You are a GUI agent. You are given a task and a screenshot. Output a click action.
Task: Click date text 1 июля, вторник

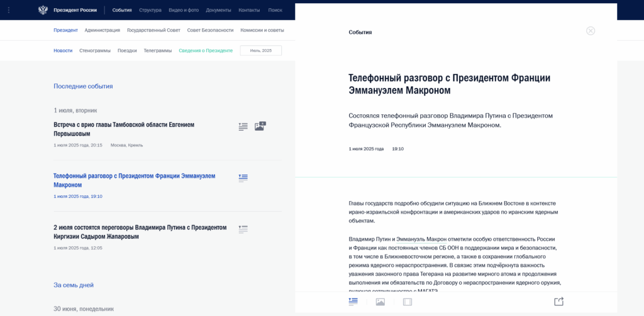pyautogui.click(x=75, y=111)
